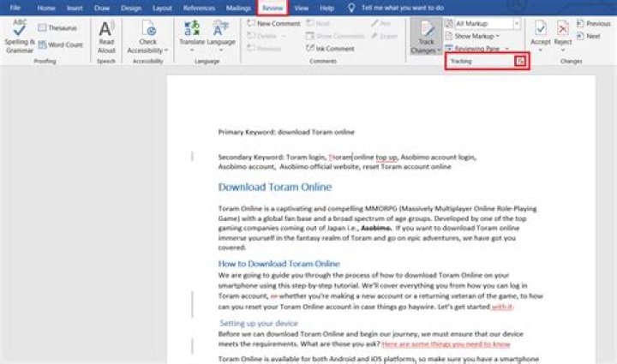Screen dimensions: 617x364
Task: Show the Word Count
Action: (x=61, y=45)
